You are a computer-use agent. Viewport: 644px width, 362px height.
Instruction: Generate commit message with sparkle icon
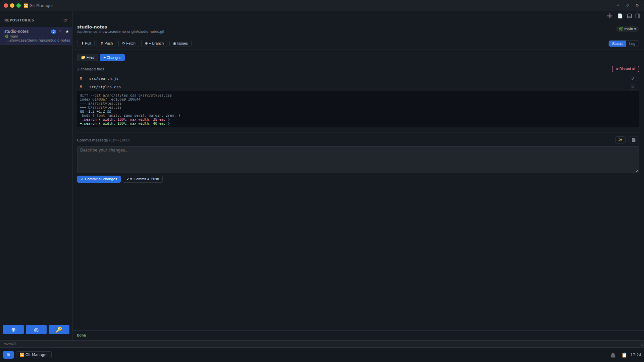(620, 140)
